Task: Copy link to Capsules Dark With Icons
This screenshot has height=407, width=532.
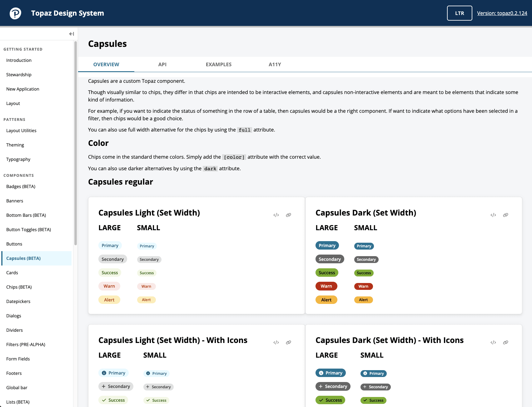Action: coord(505,342)
